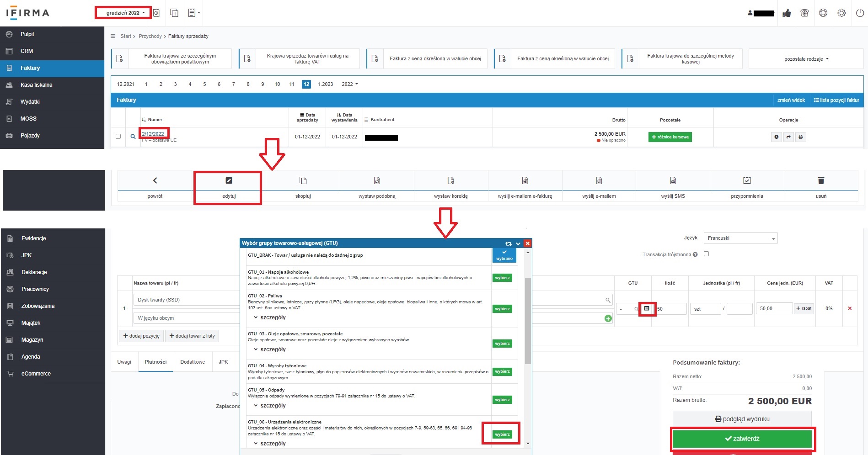Switch to the JPK tab
This screenshot has height=455, width=868.
(223, 362)
